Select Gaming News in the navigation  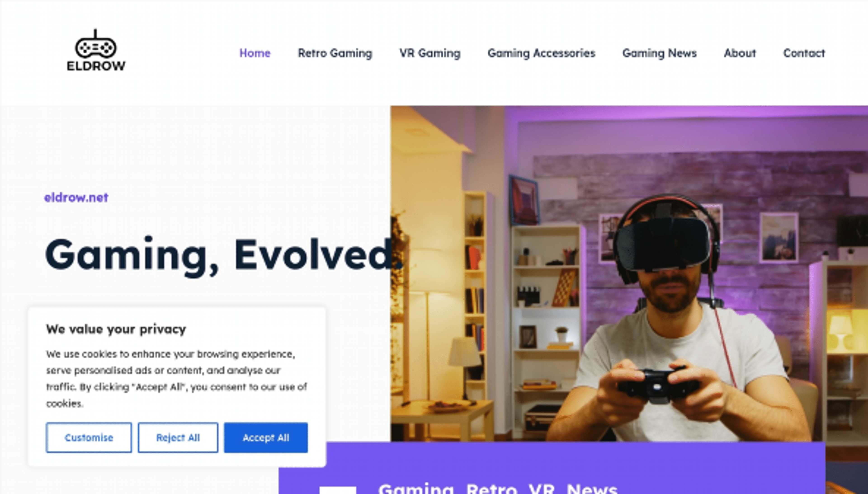(x=659, y=53)
